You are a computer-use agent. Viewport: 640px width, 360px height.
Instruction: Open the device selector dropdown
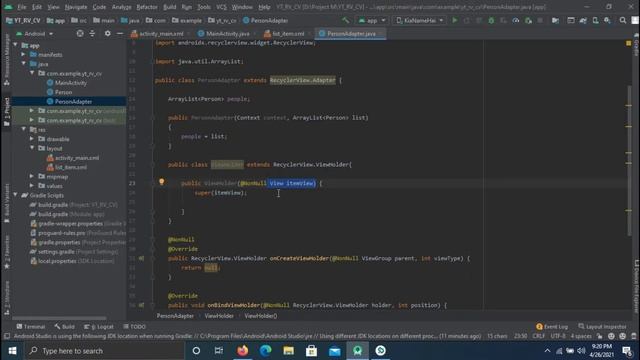tap(420, 20)
